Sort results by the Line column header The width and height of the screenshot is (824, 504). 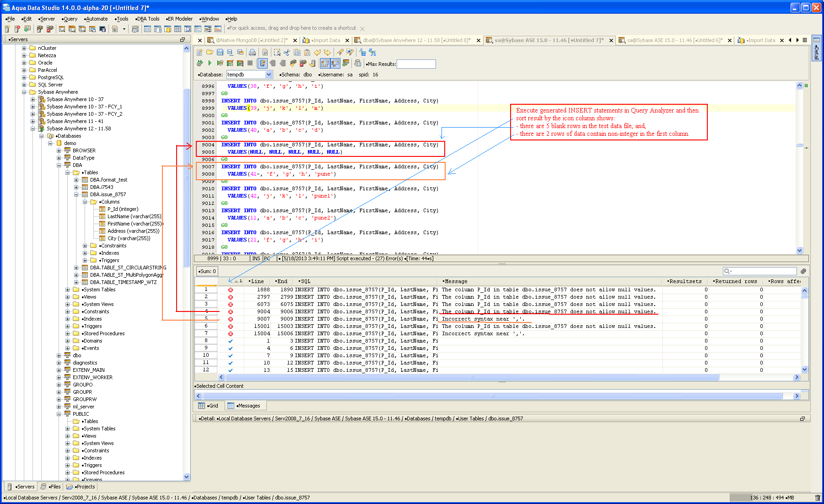coord(258,281)
